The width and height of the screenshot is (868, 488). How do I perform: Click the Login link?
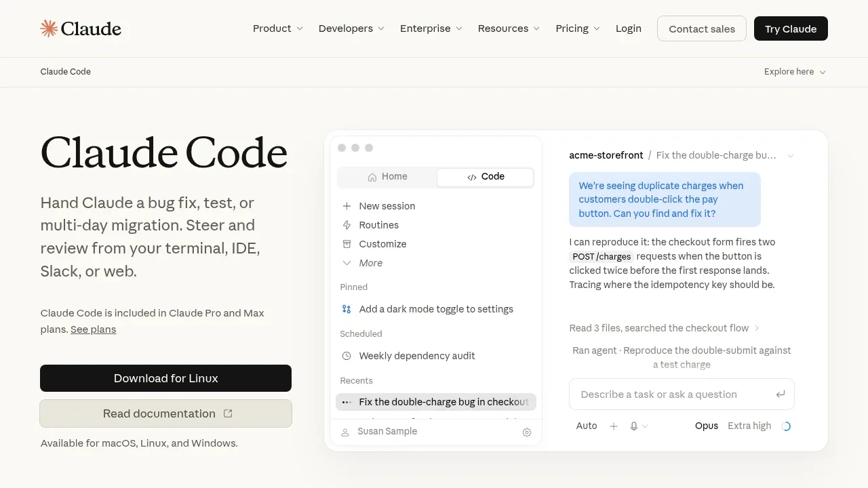(629, 28)
